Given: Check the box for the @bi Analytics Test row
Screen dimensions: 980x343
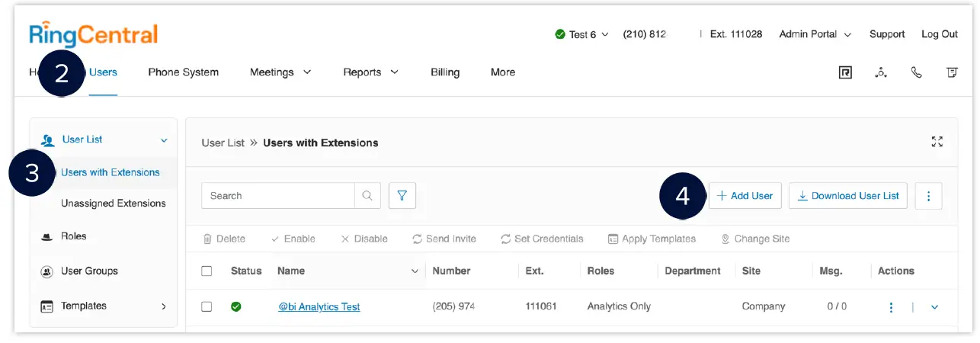Looking at the screenshot, I should 207,306.
